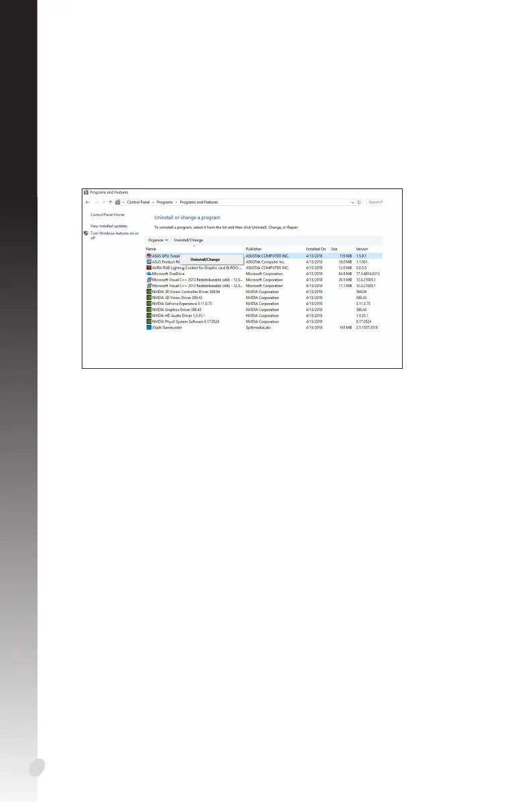Viewport: 532px width, 802px height.
Task: Click the shield icon beside Windows features
Action: (86, 233)
